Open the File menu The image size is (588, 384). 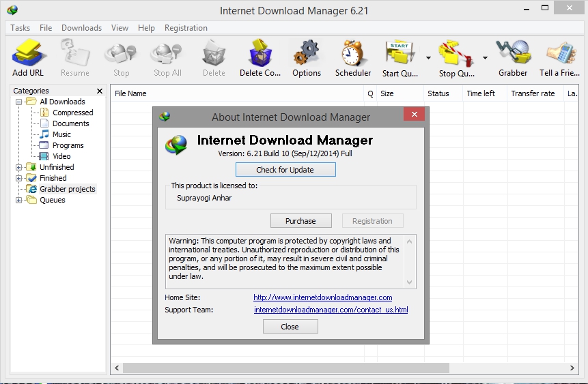46,28
